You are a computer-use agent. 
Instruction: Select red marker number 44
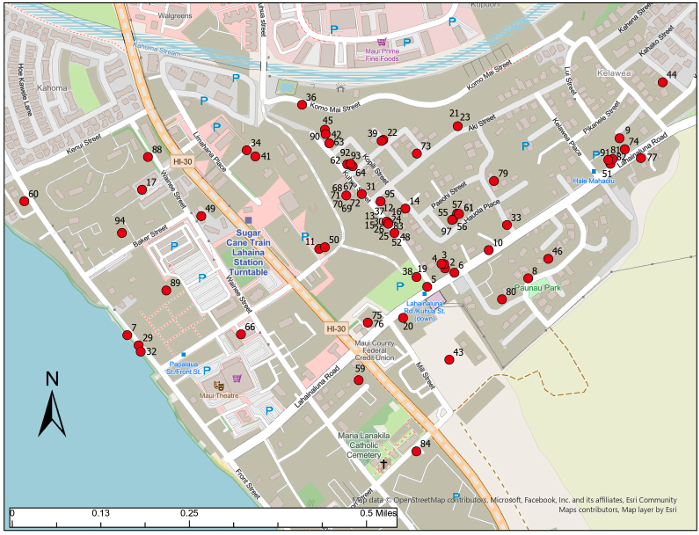coord(662,82)
